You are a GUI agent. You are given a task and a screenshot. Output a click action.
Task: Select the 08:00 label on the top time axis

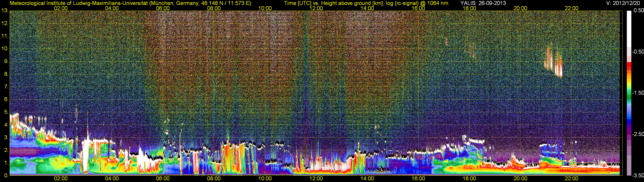(x=214, y=8)
